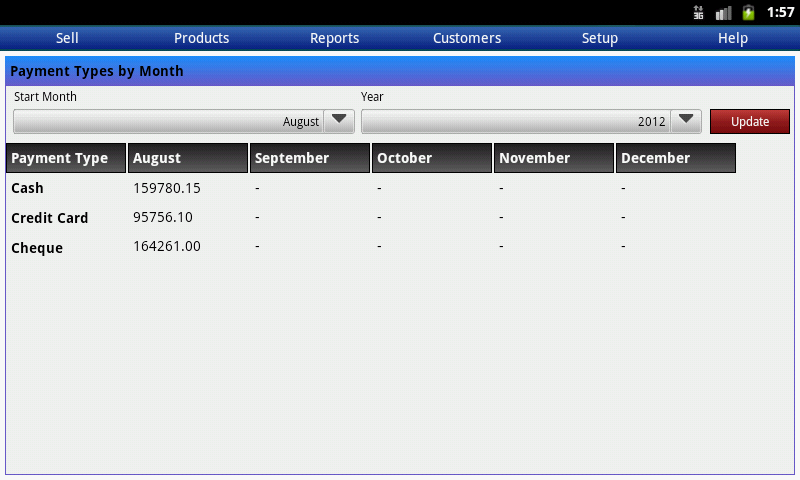Click the August start month field
800x480 pixels.
click(x=168, y=121)
